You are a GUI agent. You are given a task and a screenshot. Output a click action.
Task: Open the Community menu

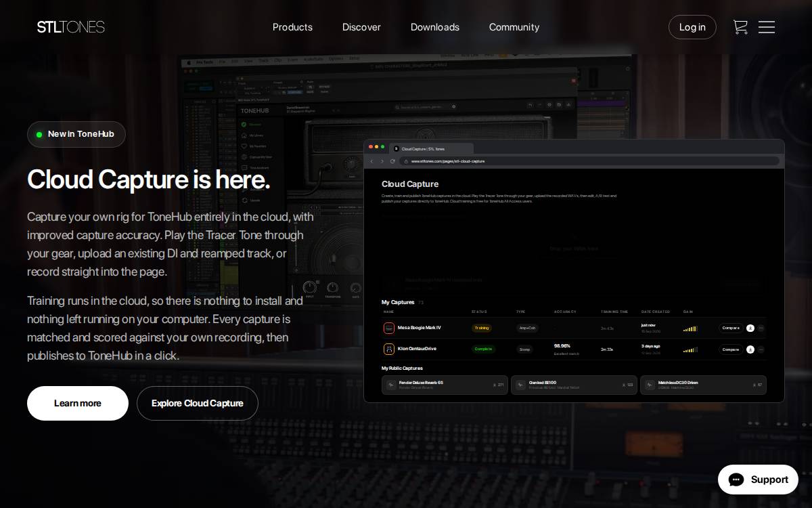pos(514,27)
